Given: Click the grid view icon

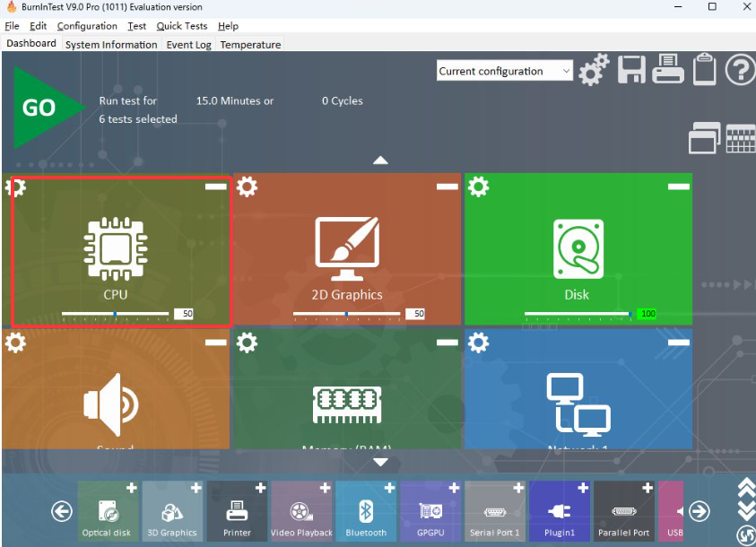Looking at the screenshot, I should click(740, 138).
